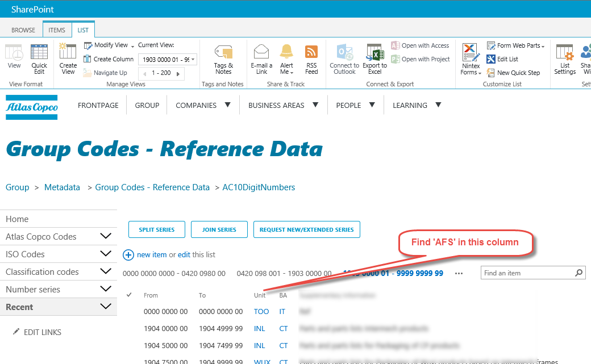
Task: Select view 0420 098 001 - 1903 0000 00
Action: point(284,274)
